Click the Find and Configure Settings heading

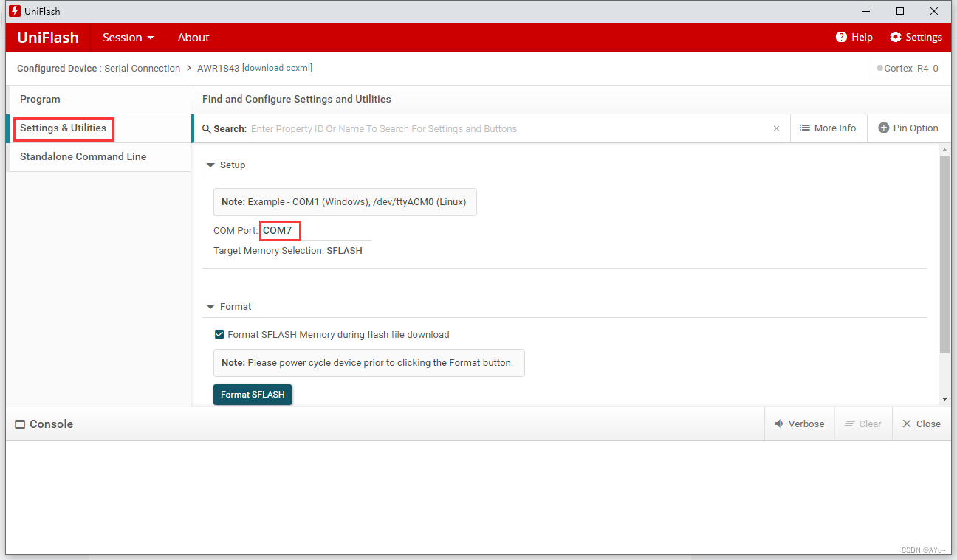tap(297, 99)
